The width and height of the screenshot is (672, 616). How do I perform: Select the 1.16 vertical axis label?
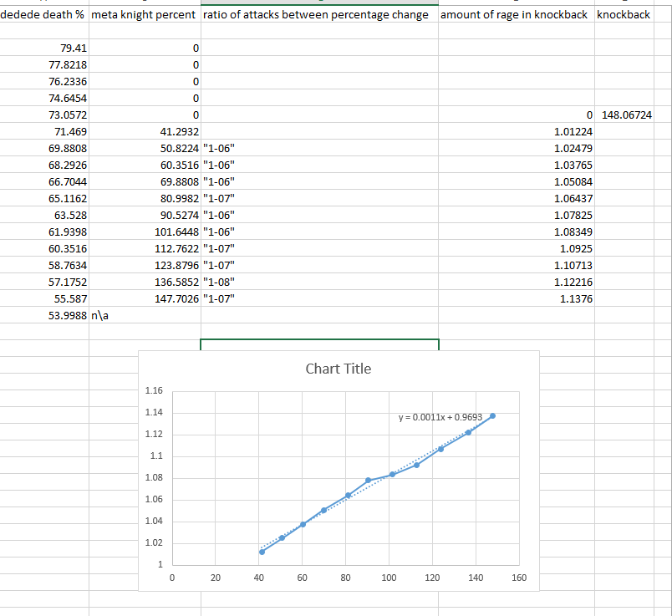(x=154, y=390)
